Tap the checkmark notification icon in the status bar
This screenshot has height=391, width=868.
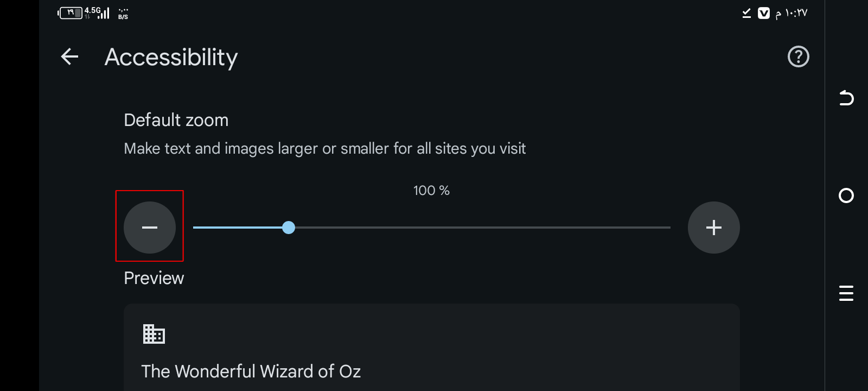746,13
